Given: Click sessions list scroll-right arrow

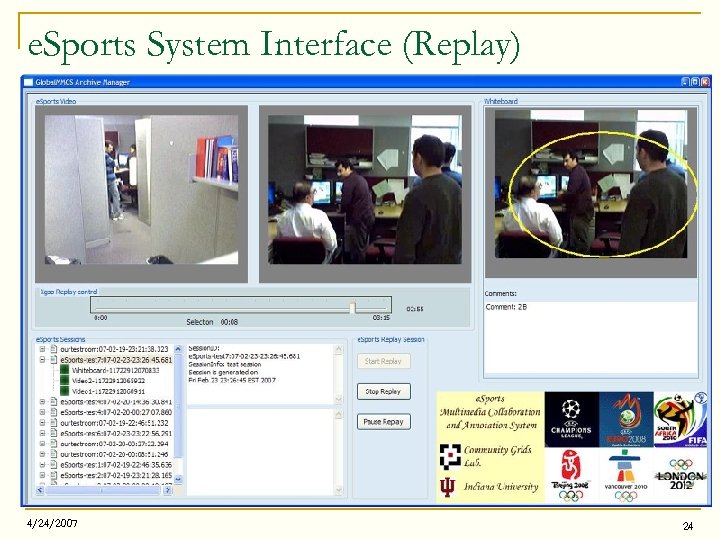Looking at the screenshot, I should point(168,490).
